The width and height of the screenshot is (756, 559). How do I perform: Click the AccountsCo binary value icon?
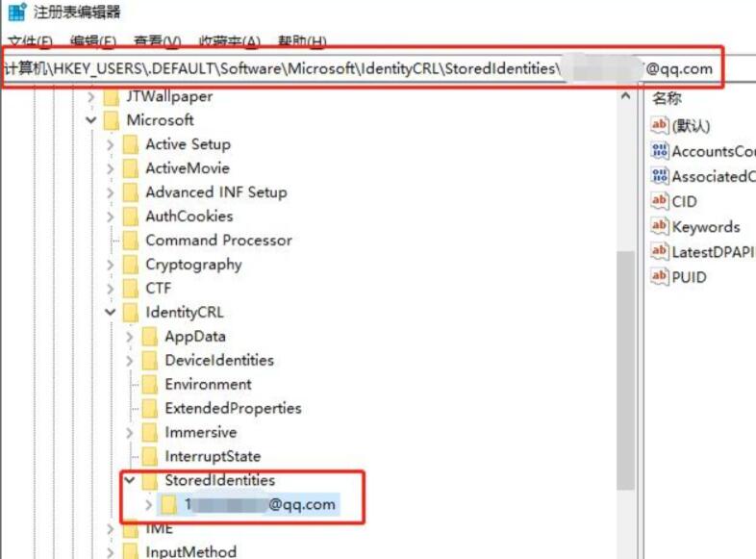click(x=659, y=151)
